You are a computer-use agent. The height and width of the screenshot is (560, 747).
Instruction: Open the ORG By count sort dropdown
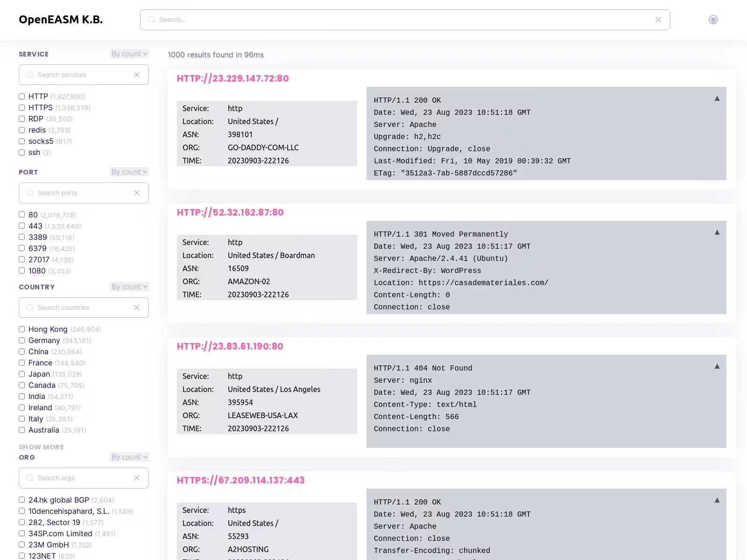(x=129, y=457)
